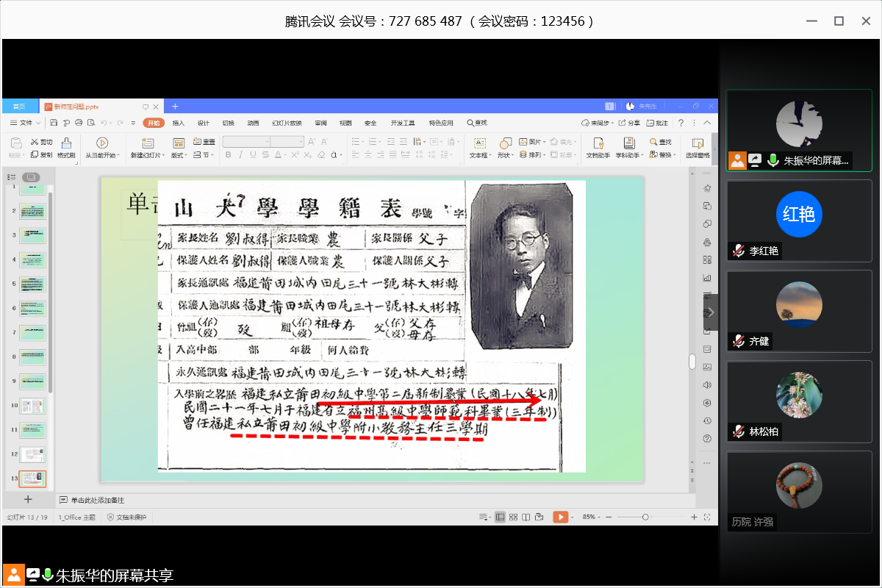The width and height of the screenshot is (882, 588).
Task: Switch to slide sorter grid view icon
Action: [513, 517]
